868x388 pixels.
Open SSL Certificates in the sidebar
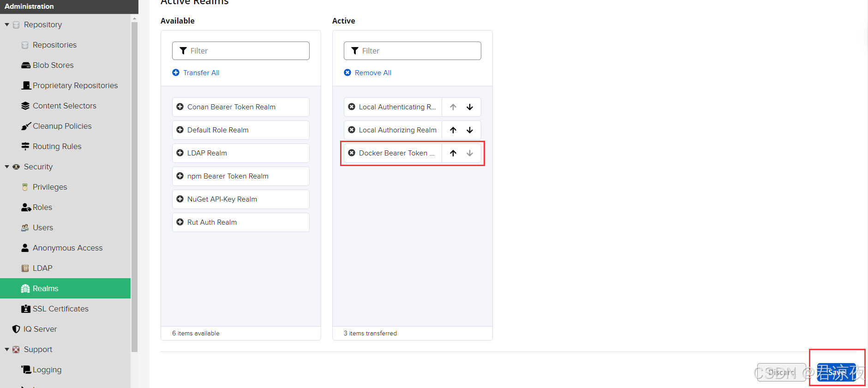60,309
